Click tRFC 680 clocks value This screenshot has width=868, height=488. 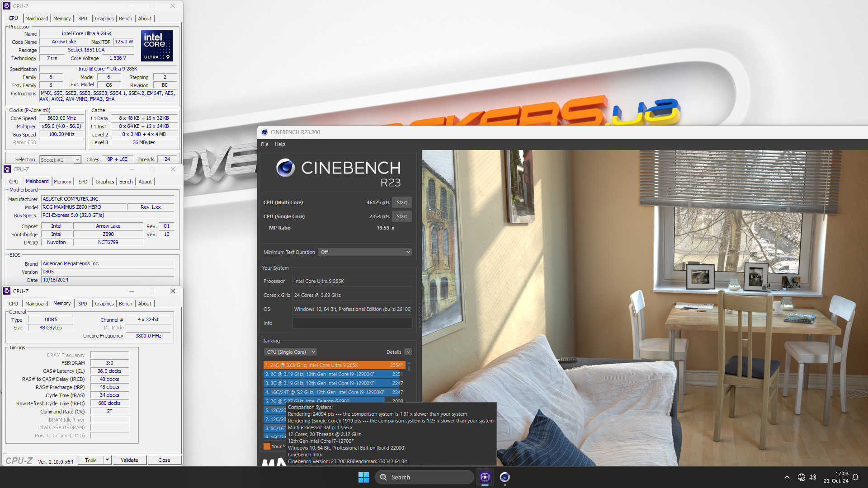coord(109,403)
